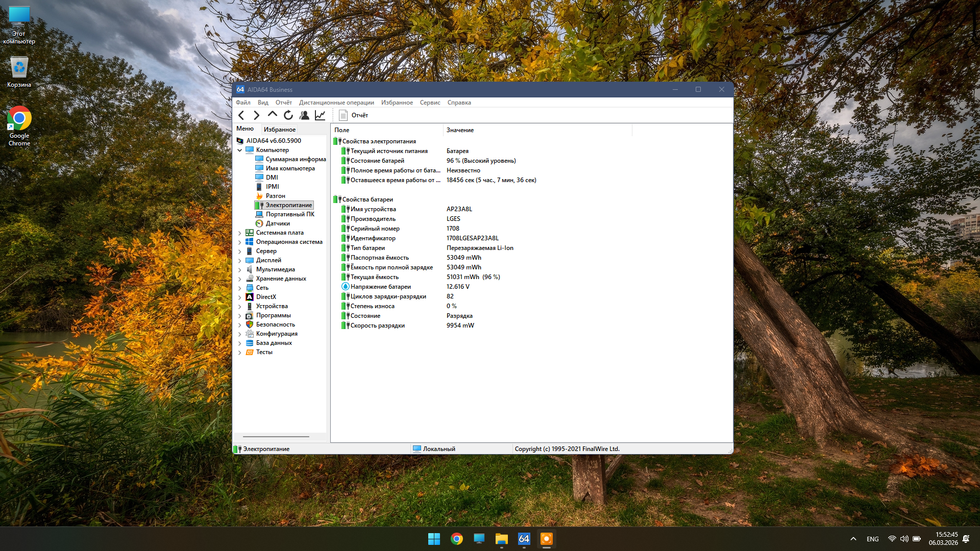Select Разгон overclock tree item
The height and width of the screenshot is (551, 980).
(x=275, y=196)
